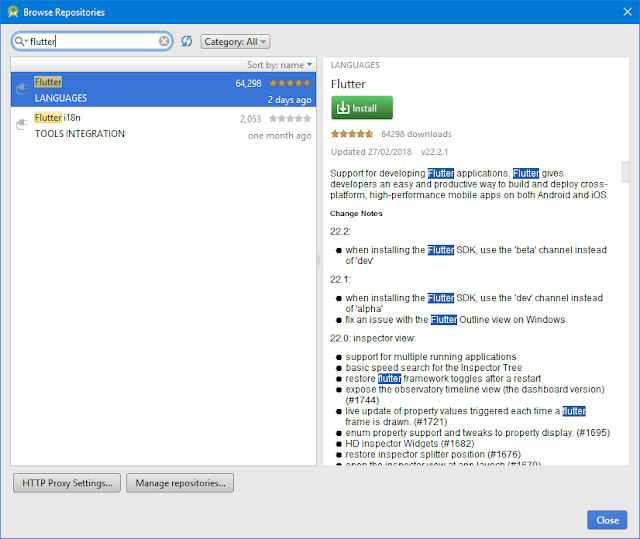Click 'support for multiple running applications' line

431,357
